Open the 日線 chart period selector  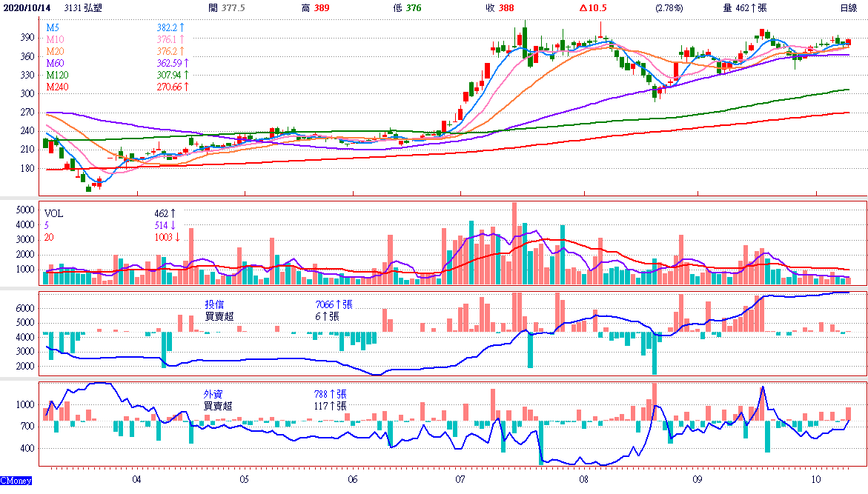[x=848, y=7]
